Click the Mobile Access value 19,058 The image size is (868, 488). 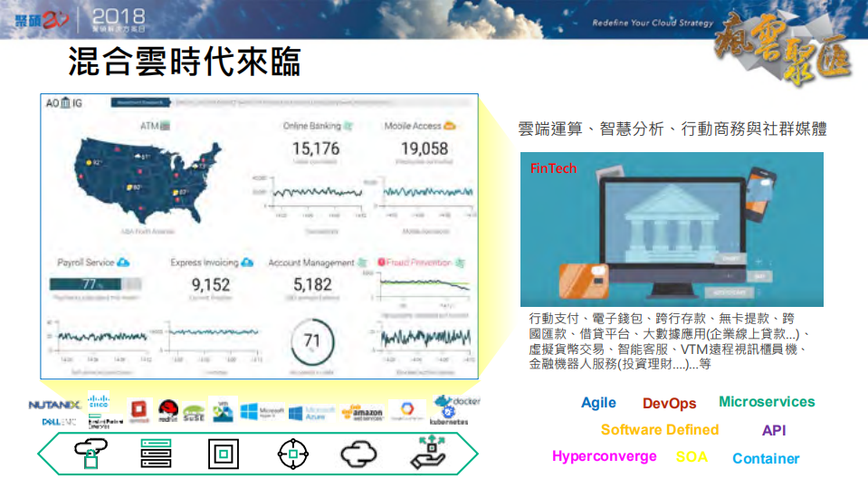point(424,148)
